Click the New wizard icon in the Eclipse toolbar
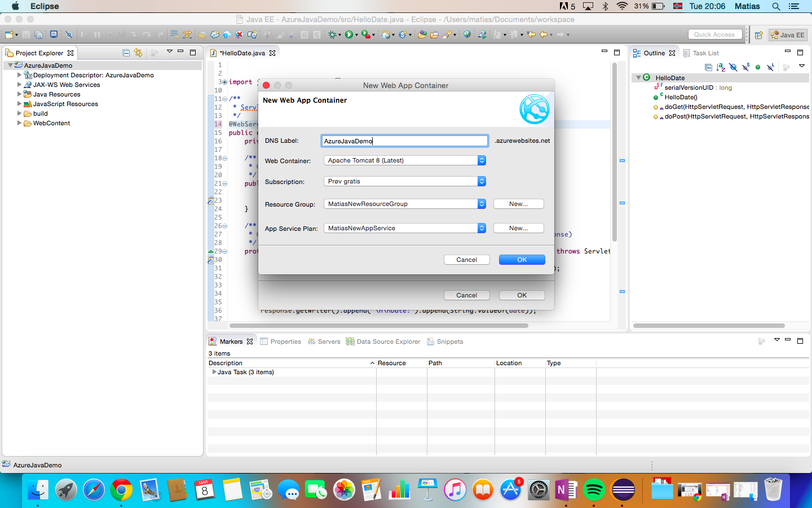The width and height of the screenshot is (812, 508). click(x=8, y=34)
